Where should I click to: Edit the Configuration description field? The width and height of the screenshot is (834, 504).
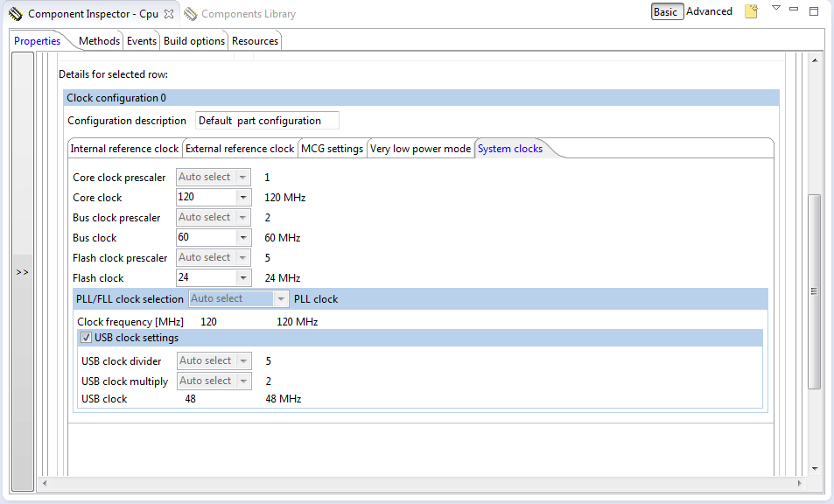point(267,121)
